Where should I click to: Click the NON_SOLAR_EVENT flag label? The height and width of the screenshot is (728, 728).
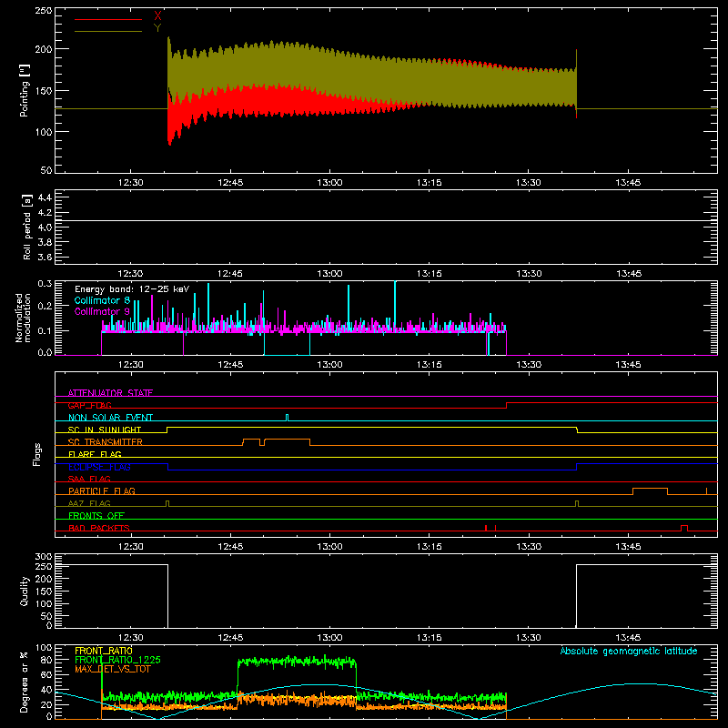110,418
